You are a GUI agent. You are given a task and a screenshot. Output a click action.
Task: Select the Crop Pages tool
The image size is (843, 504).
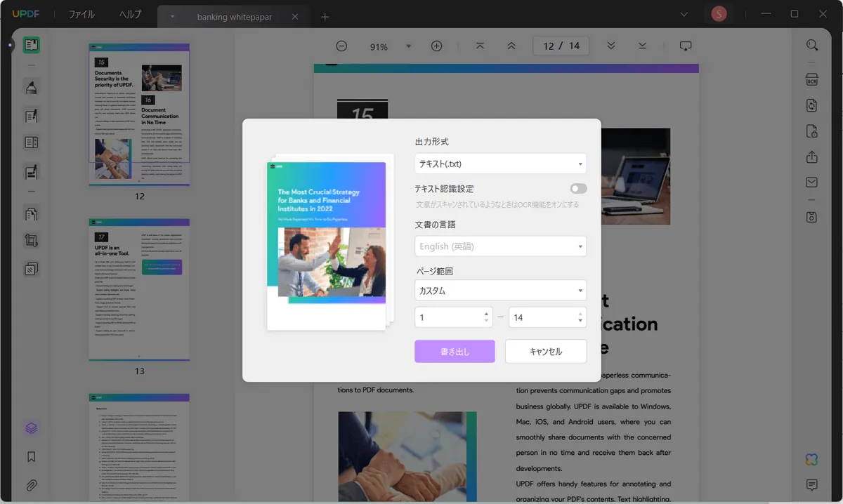(31, 241)
